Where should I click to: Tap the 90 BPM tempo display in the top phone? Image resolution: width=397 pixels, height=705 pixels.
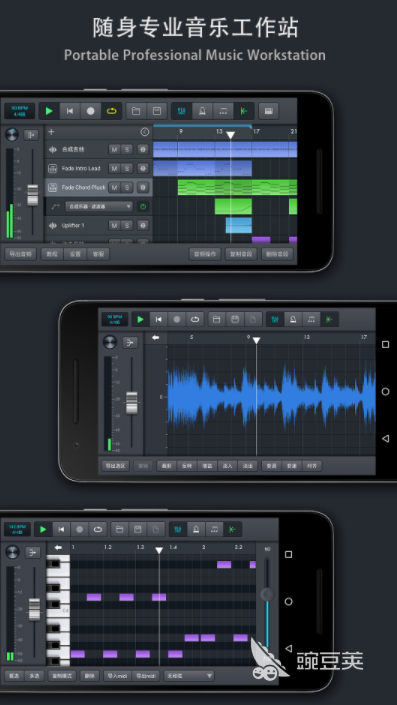19,111
